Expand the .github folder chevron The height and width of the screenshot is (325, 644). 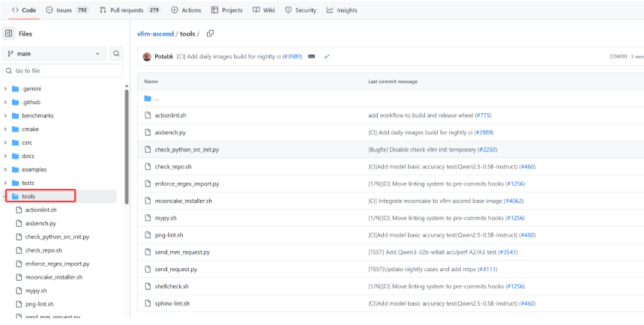(6, 103)
